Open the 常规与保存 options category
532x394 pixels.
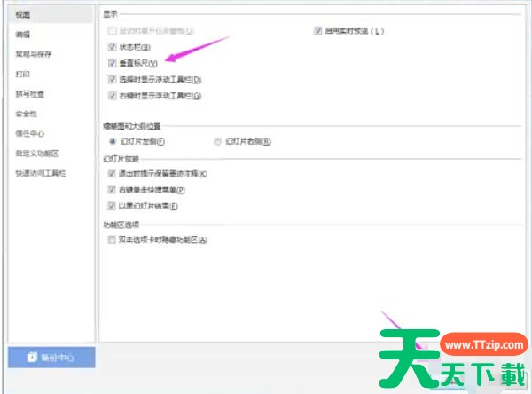(34, 54)
